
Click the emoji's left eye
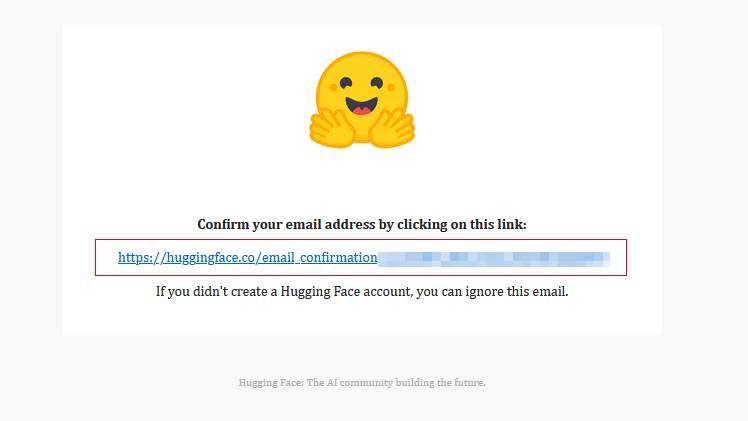tap(346, 83)
